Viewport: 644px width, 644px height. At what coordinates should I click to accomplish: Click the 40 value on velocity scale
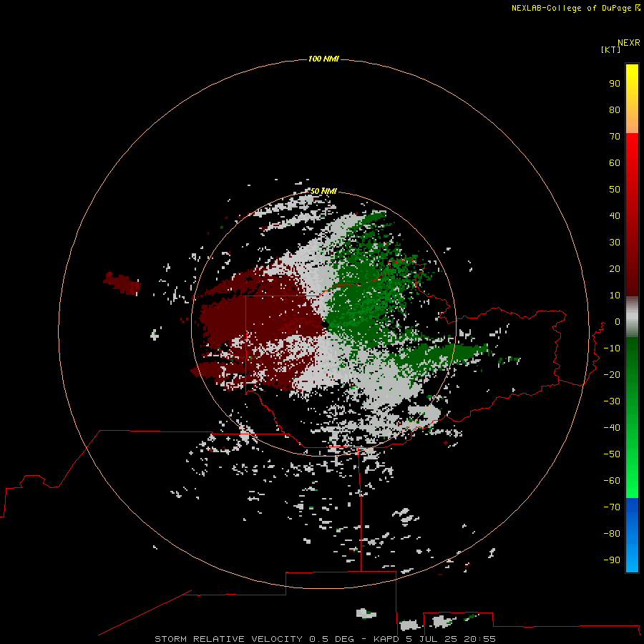(615, 215)
